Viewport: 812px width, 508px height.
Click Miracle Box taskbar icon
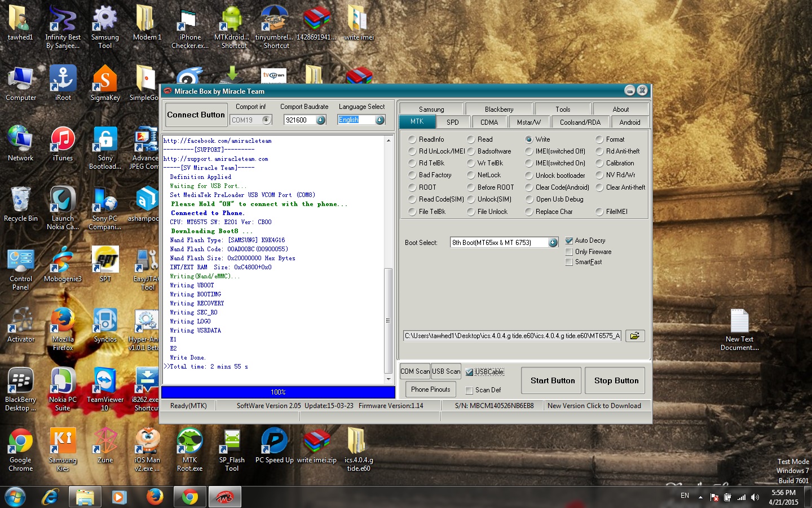coord(225,497)
